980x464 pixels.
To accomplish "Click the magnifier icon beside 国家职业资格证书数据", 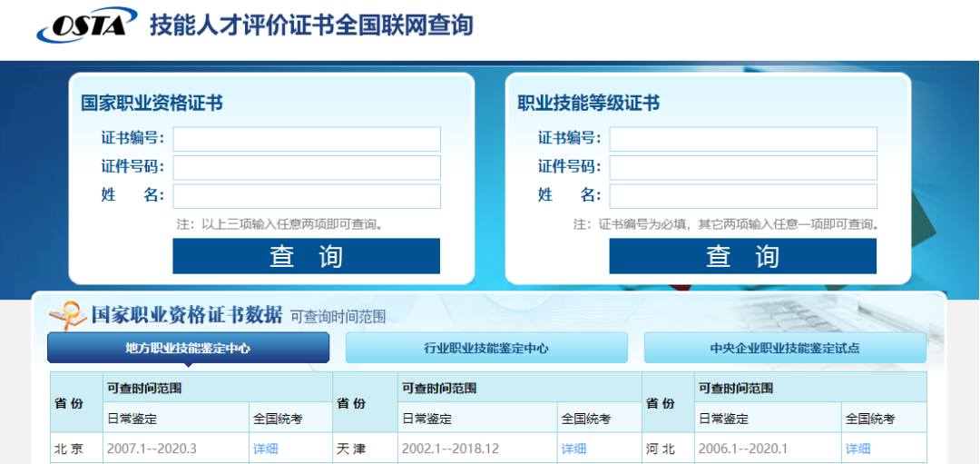I will tap(66, 314).
